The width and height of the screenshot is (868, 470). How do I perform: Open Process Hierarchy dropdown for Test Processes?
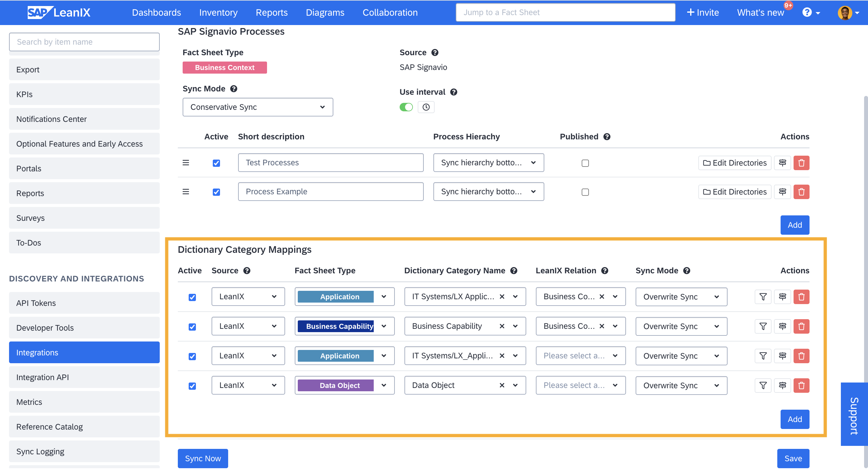point(488,163)
